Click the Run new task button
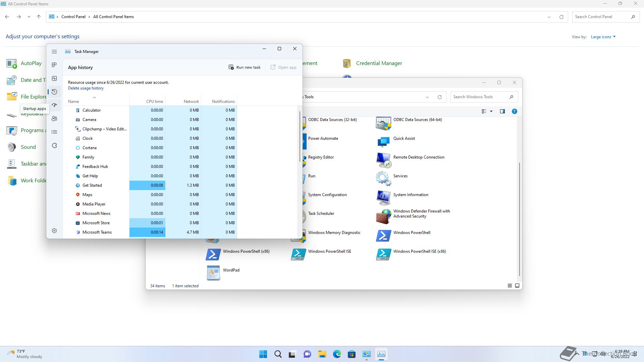The width and height of the screenshot is (644, 362). [x=245, y=67]
